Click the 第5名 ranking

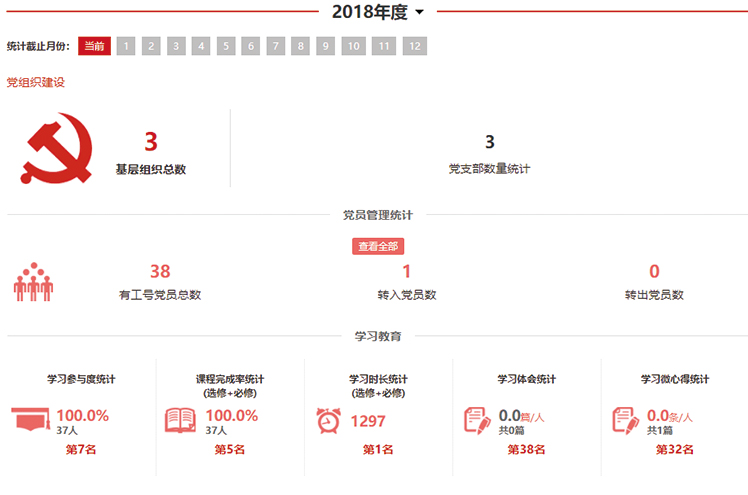point(230,449)
